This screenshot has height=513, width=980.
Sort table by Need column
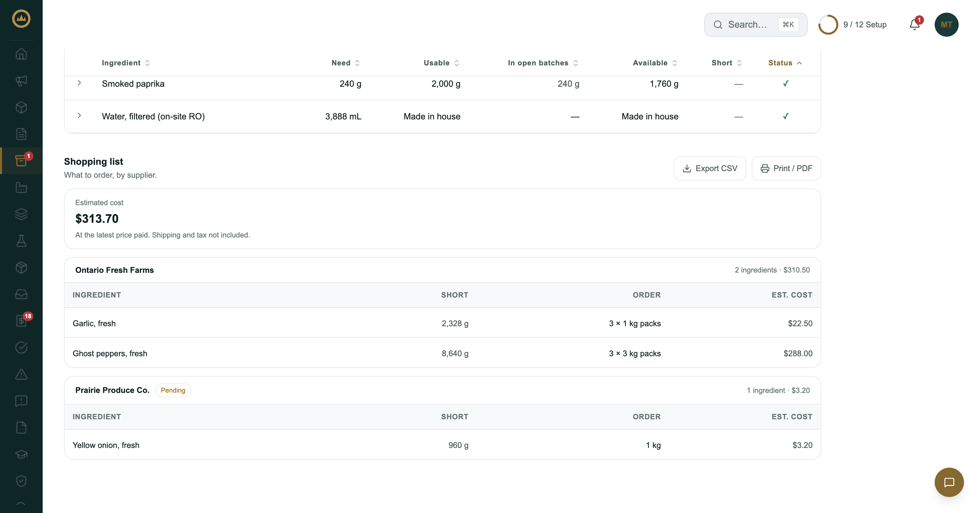(345, 63)
